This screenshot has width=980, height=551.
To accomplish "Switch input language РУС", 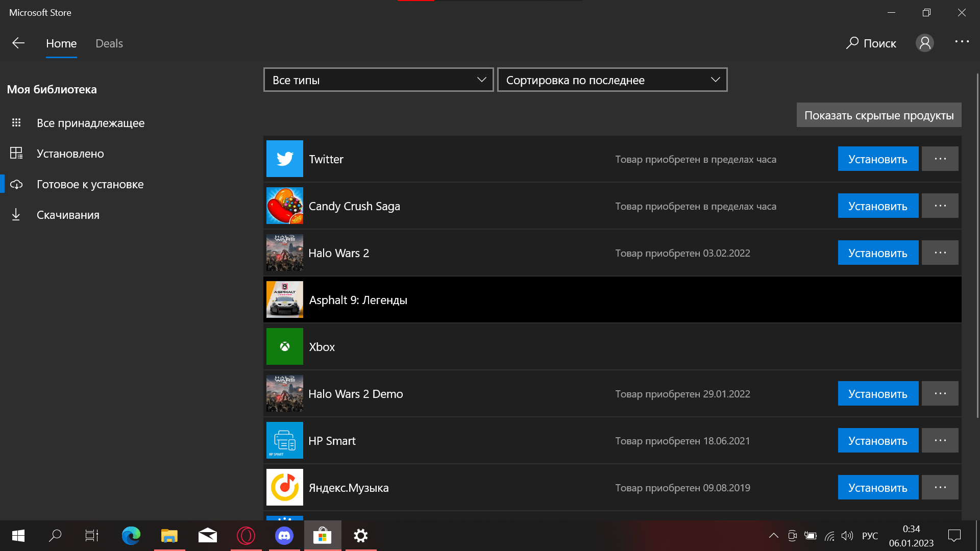I will point(870,536).
